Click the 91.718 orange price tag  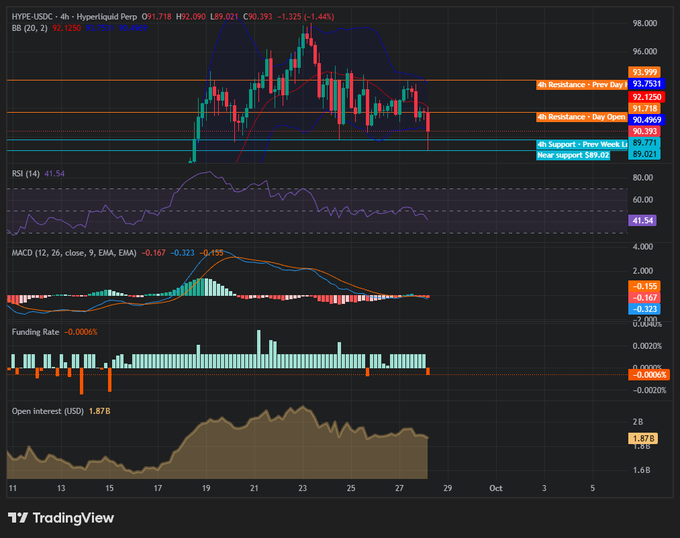pyautogui.click(x=644, y=108)
